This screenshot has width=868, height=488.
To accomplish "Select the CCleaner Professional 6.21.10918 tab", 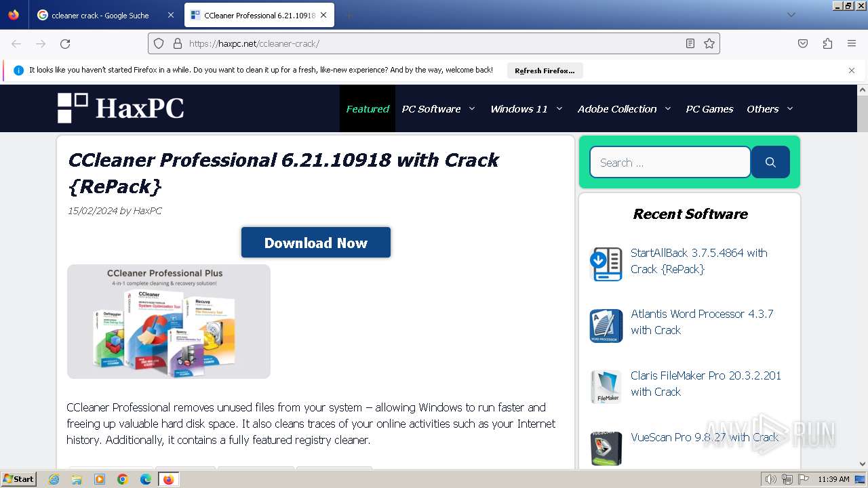I will (x=259, y=15).
